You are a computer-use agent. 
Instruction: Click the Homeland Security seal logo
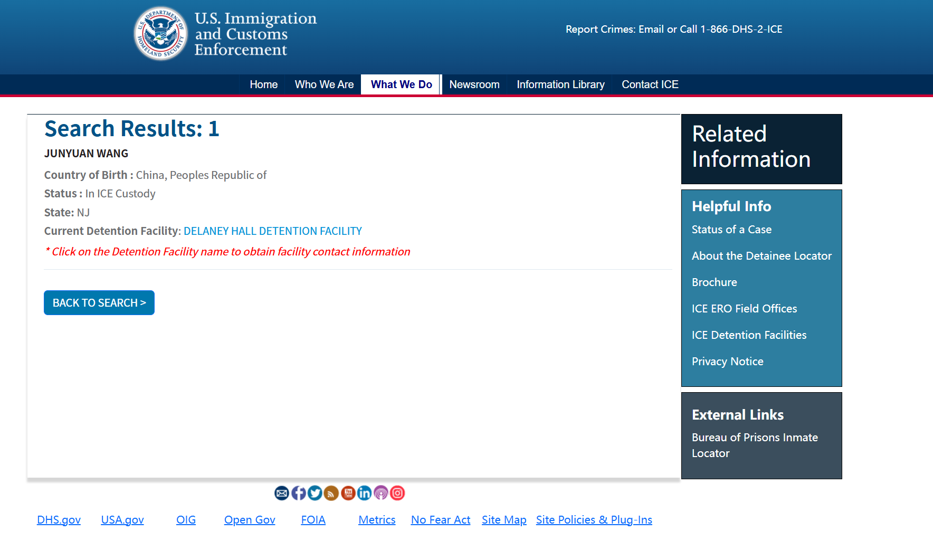[161, 34]
